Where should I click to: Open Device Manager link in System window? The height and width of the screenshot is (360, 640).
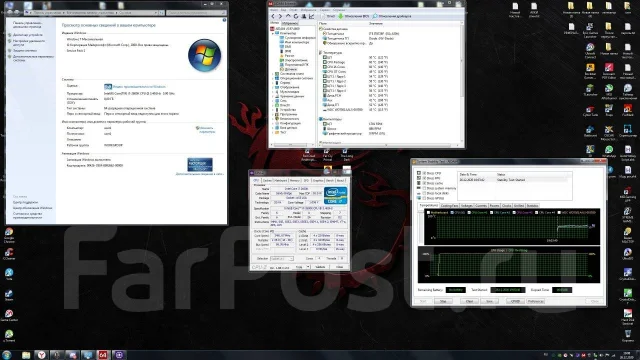pyautogui.click(x=27, y=35)
